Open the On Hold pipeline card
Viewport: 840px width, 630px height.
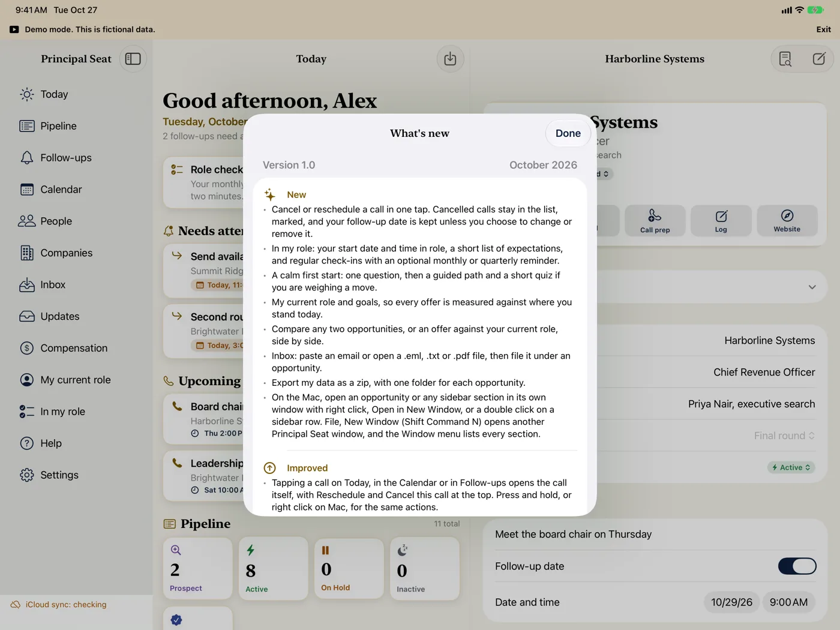[x=349, y=568]
